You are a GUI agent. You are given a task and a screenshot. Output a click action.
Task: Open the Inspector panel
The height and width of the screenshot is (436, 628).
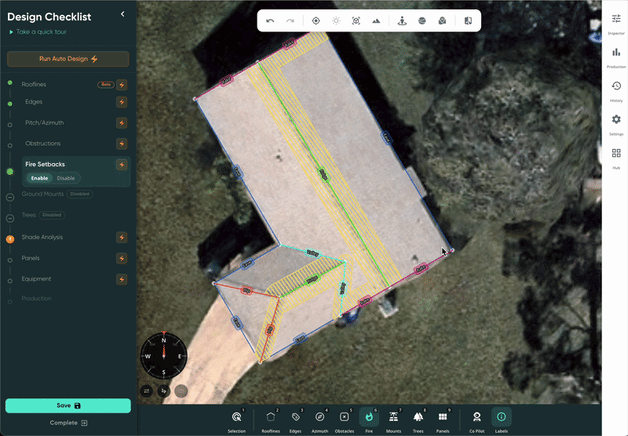coord(616,23)
